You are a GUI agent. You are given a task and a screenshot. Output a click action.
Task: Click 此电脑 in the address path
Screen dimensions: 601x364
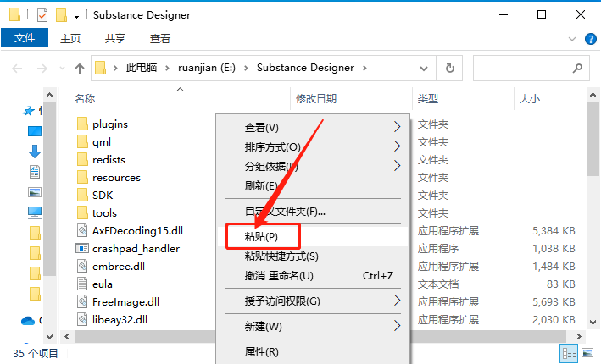142,68
